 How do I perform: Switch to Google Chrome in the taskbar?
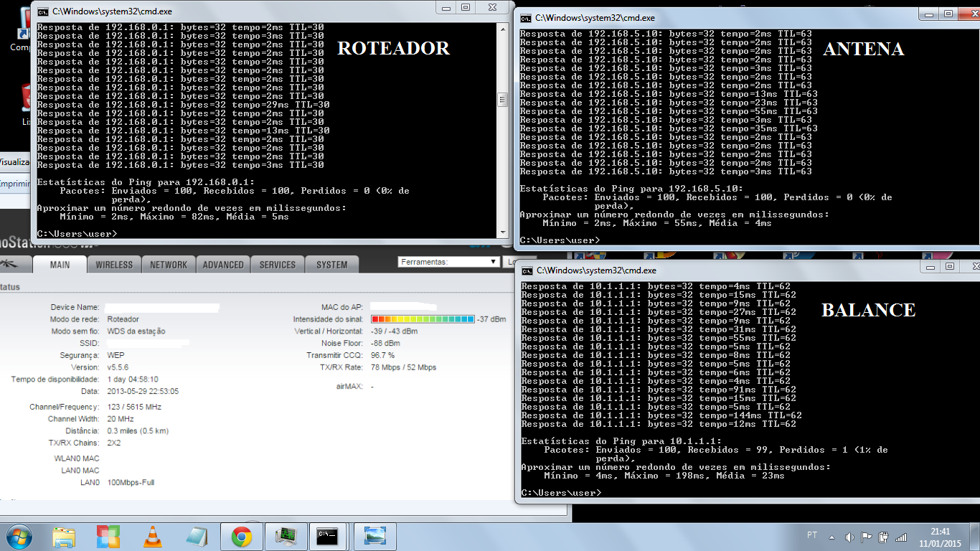click(x=242, y=537)
